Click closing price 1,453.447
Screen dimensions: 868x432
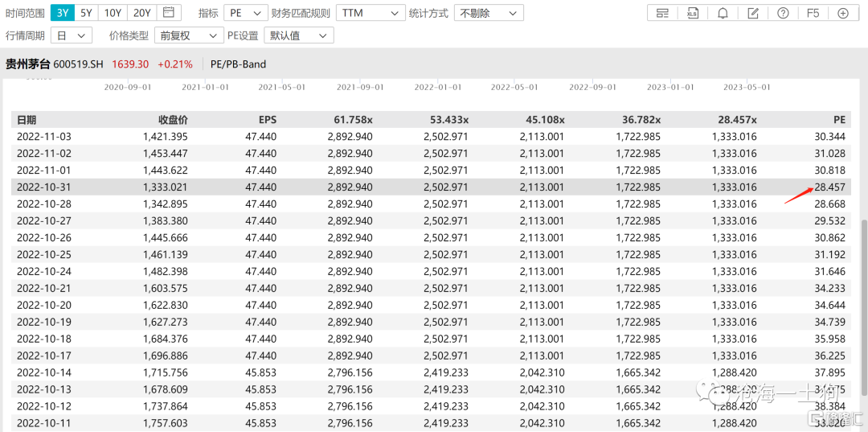tap(166, 154)
